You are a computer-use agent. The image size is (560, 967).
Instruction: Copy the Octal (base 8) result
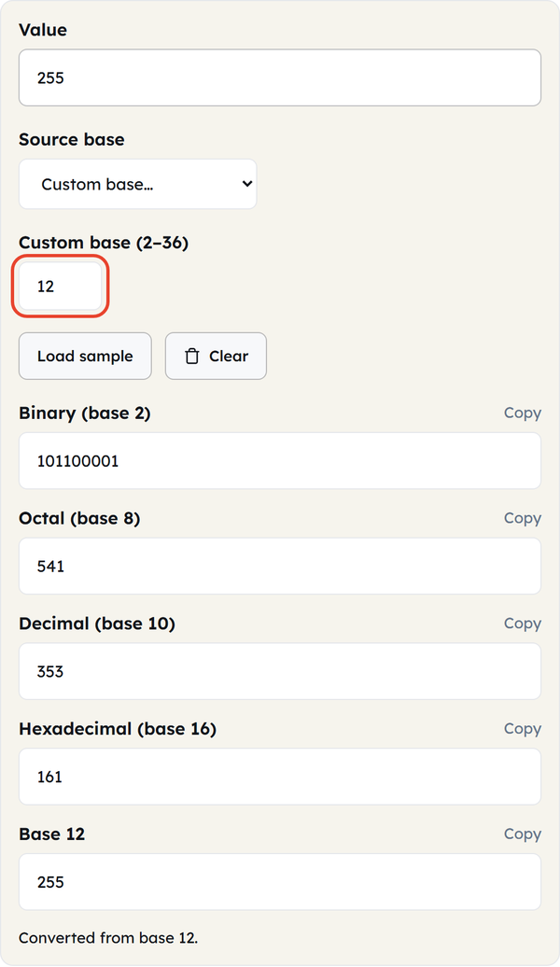coord(523,518)
